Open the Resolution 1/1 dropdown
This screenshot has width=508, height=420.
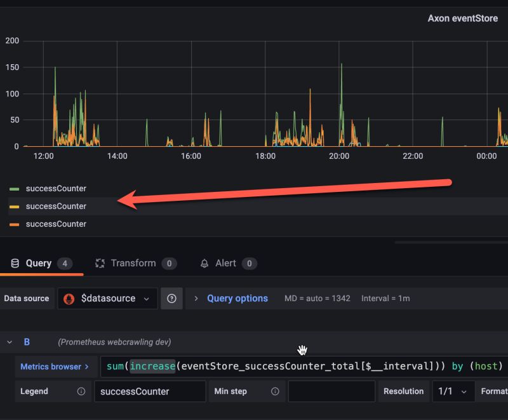(453, 391)
